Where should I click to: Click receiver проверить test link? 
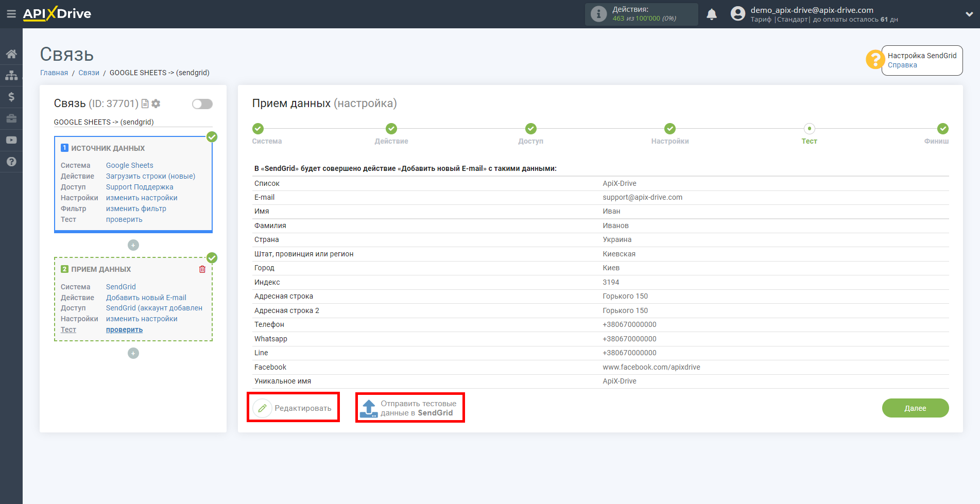[x=124, y=329]
